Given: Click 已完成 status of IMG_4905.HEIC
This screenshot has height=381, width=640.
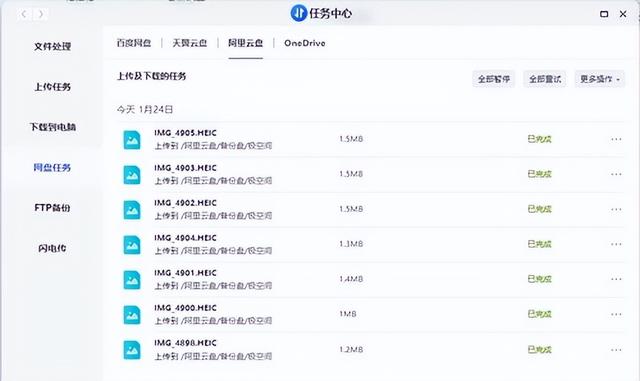Looking at the screenshot, I should coord(540,139).
